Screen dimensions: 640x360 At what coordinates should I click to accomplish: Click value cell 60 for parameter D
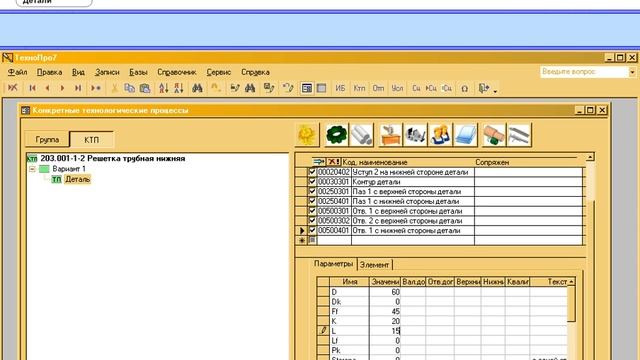click(385, 292)
